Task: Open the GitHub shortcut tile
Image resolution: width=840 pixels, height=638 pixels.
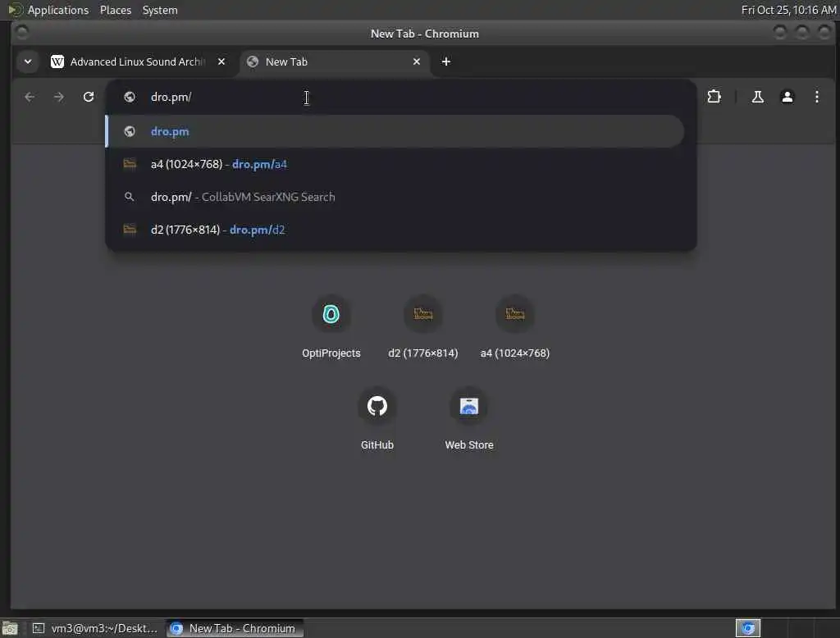Action: click(377, 418)
